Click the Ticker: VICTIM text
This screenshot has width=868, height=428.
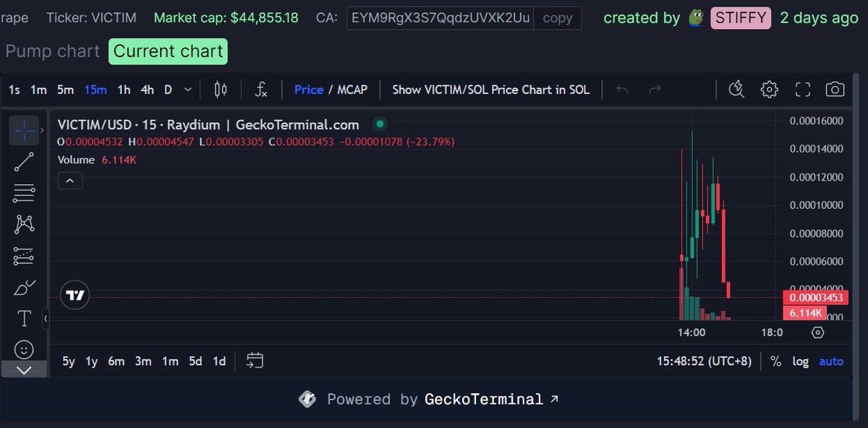[91, 17]
